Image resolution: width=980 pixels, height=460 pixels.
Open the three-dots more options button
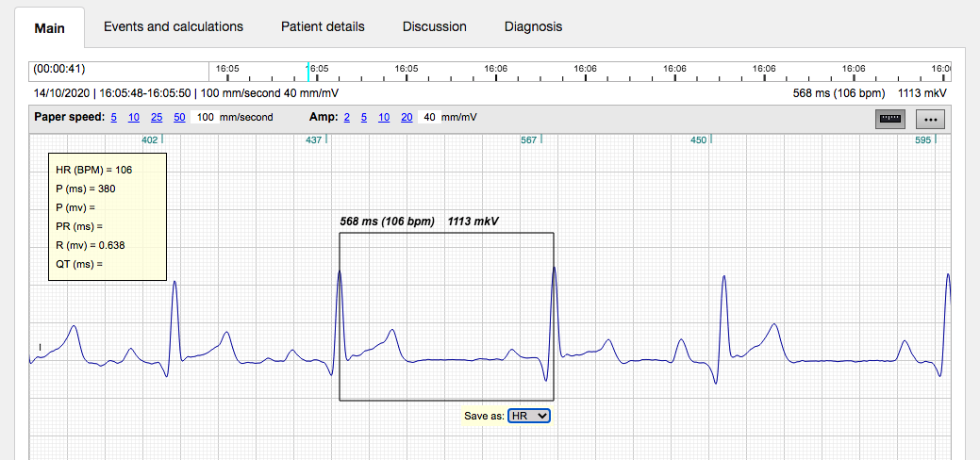[930, 119]
